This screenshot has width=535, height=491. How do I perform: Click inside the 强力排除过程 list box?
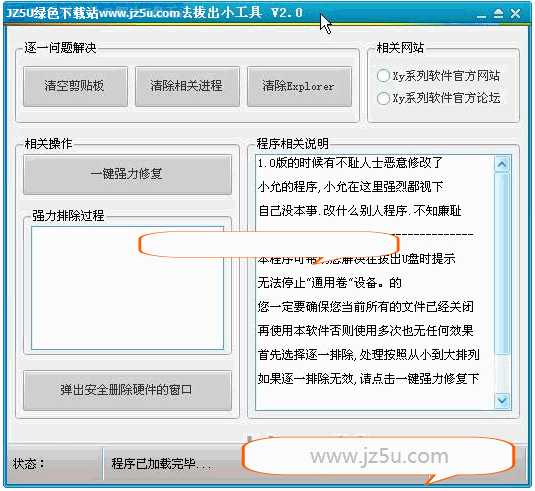127,288
